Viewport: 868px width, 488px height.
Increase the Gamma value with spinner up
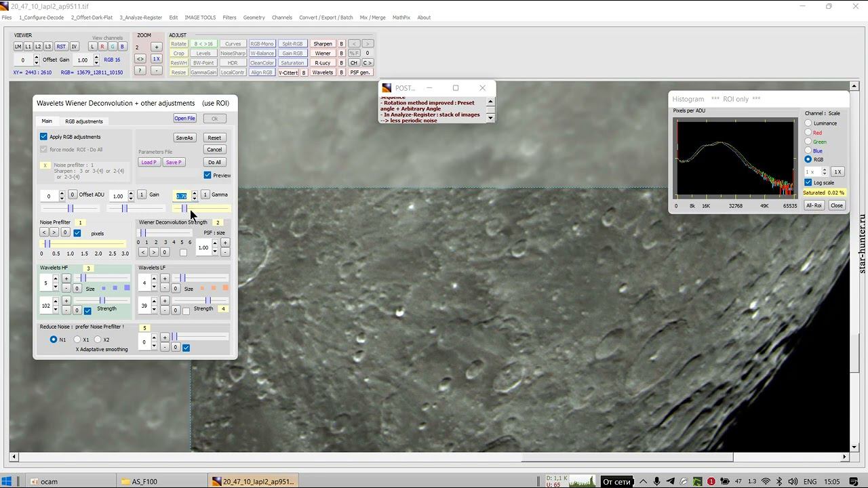[195, 192]
